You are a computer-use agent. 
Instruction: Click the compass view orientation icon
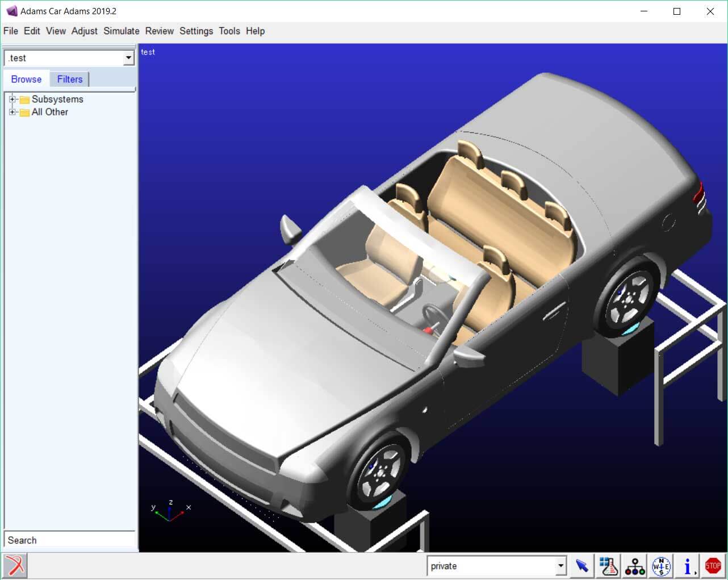point(661,566)
